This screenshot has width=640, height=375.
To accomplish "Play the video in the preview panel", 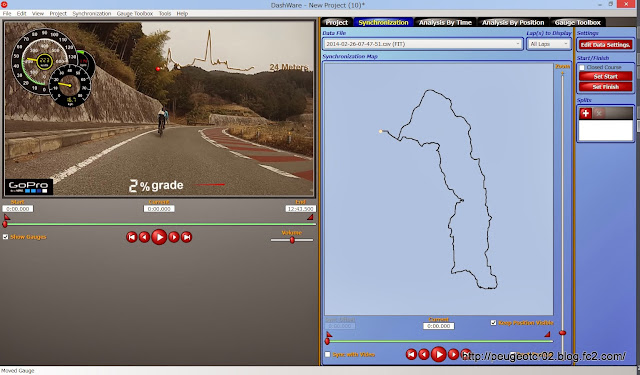I will (x=159, y=237).
